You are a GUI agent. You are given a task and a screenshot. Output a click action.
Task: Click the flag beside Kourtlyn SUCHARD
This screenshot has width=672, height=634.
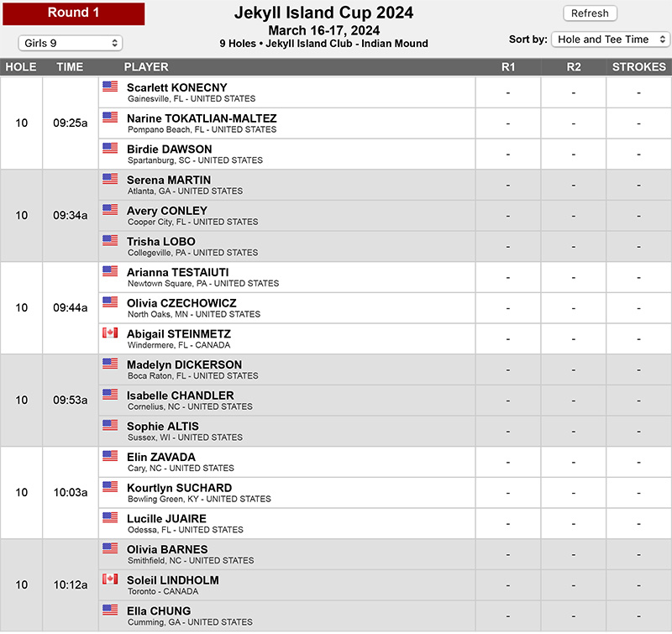click(x=110, y=487)
